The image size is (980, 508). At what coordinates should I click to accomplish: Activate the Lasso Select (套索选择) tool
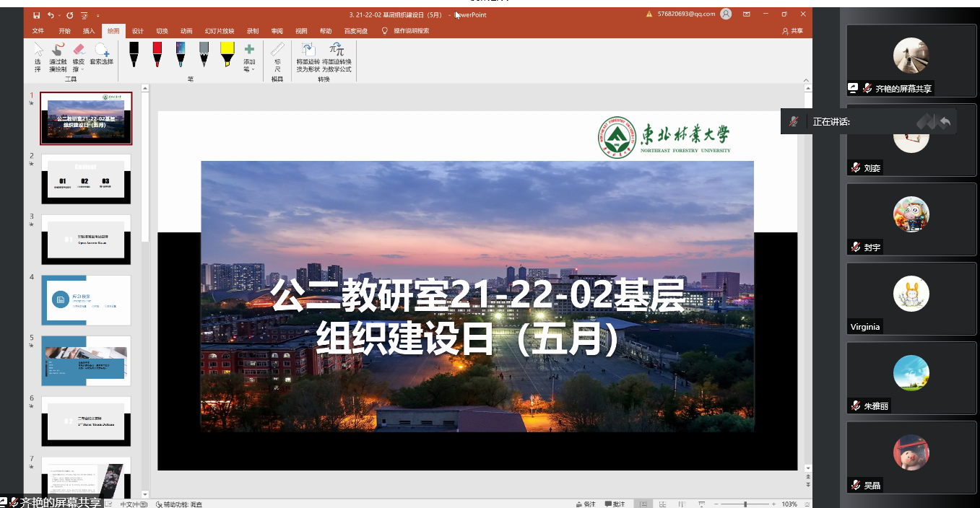click(102, 54)
